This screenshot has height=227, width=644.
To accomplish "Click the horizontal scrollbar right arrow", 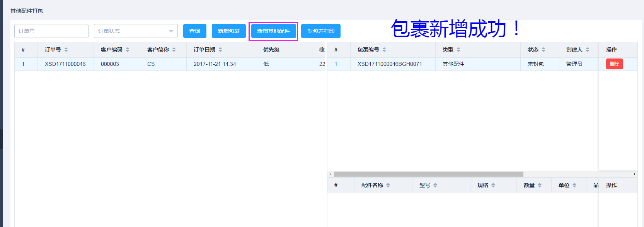I will coord(634,174).
